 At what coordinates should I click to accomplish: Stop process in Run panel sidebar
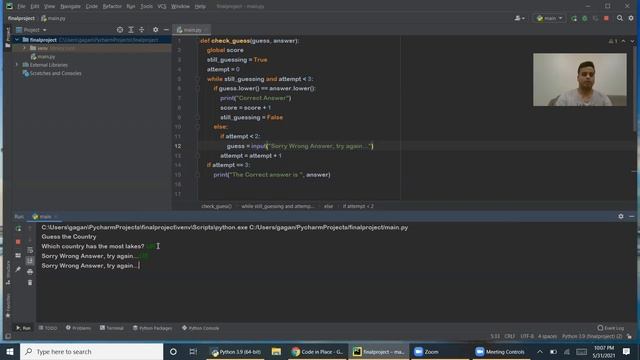[18, 242]
